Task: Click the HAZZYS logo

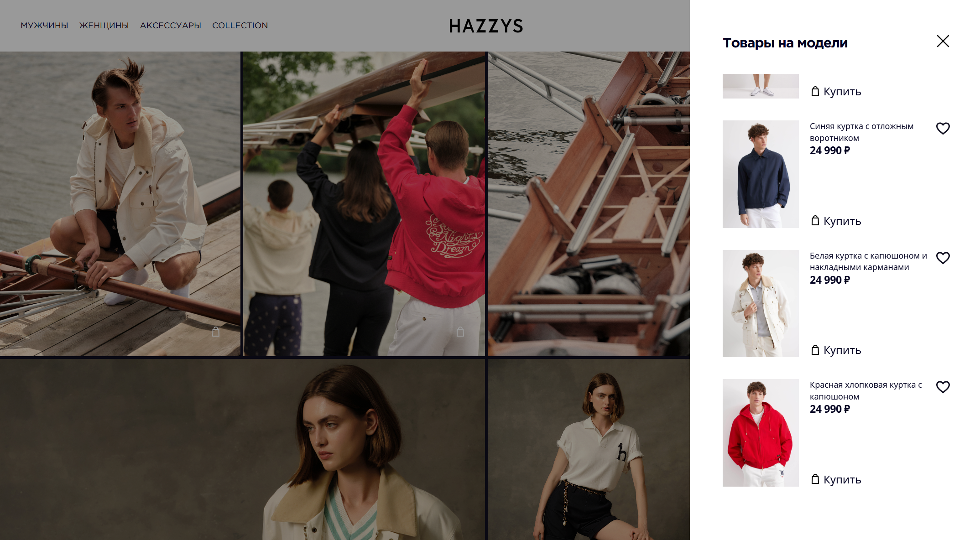Action: 486,26
